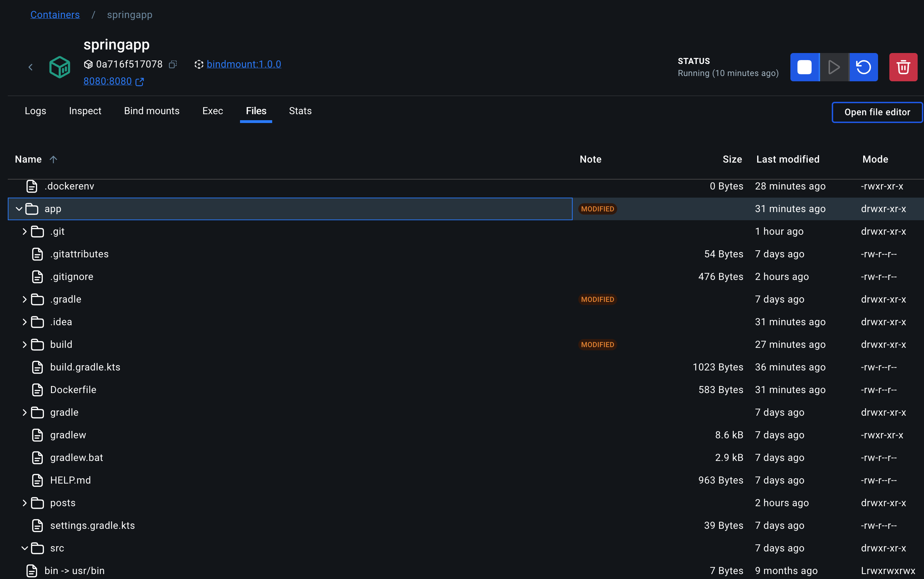The width and height of the screenshot is (924, 579).
Task: Click the Start container play icon
Action: (834, 67)
